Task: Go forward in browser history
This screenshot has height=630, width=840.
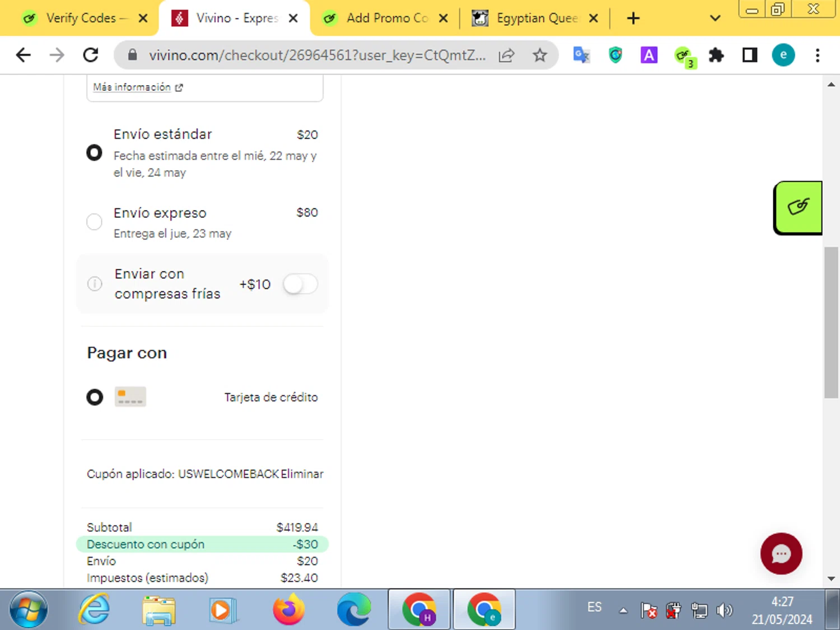Action: [x=57, y=55]
